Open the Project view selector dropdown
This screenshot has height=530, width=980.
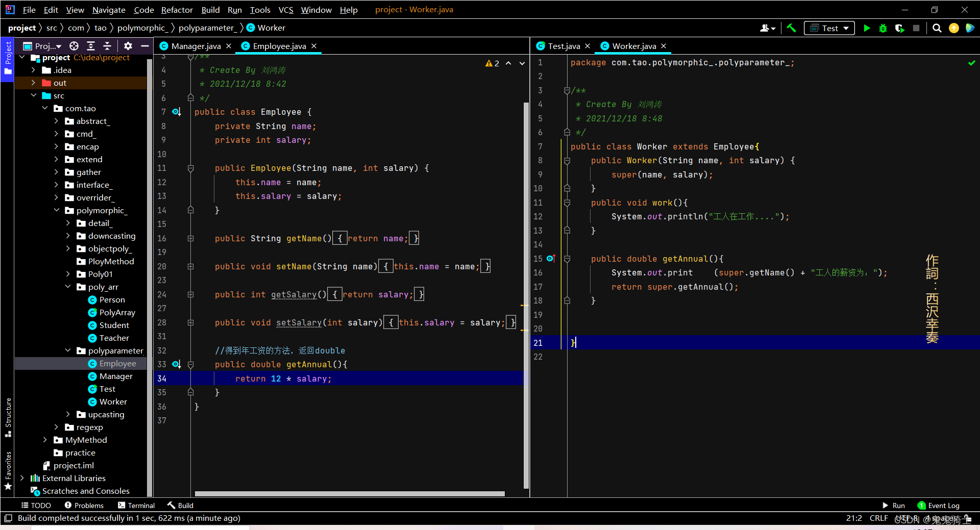43,46
